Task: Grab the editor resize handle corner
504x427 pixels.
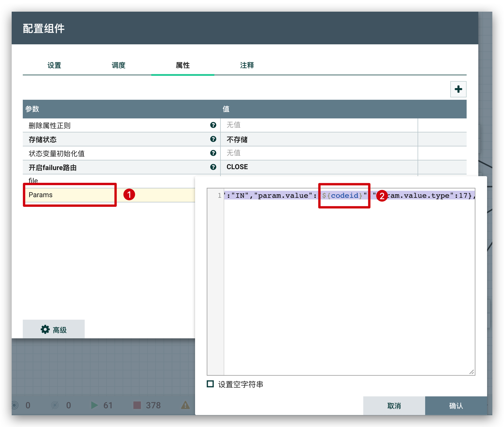Action: (x=472, y=372)
